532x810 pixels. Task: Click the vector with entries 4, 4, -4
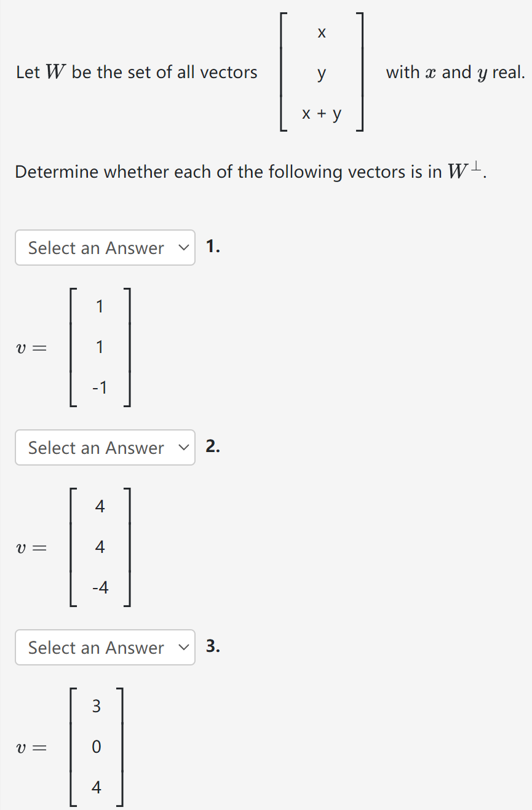coord(99,547)
